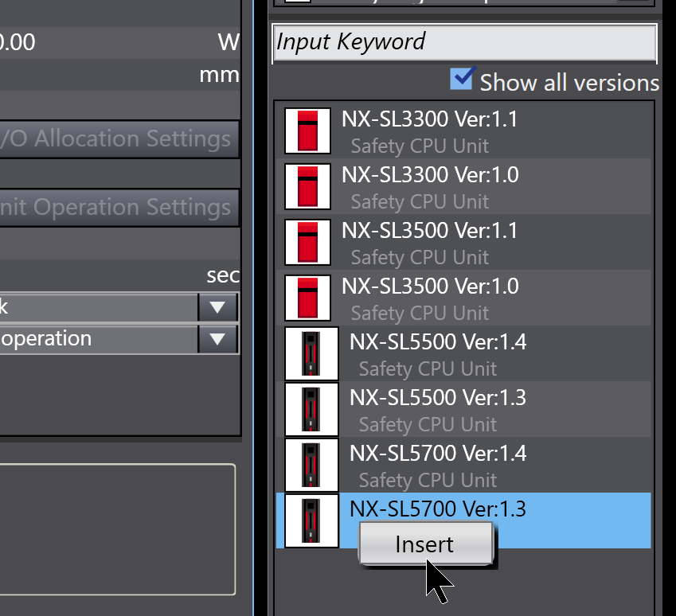
Task: Select NX-SL3300 Ver:1.1 unit icon
Action: click(x=307, y=131)
